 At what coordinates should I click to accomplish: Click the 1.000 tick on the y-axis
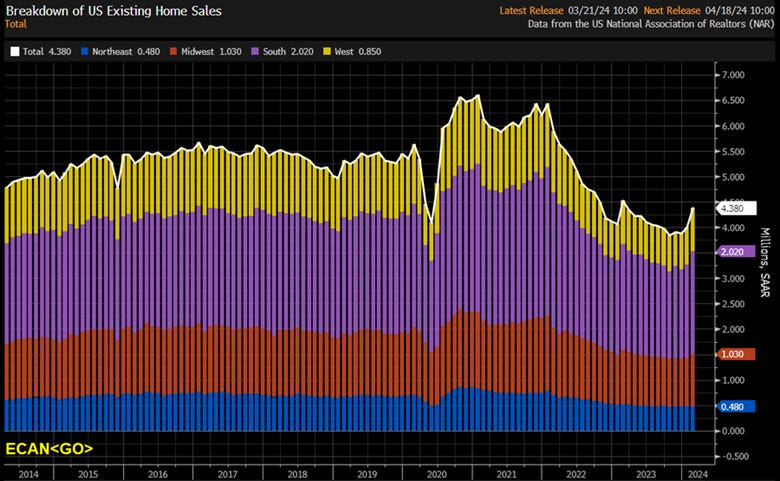point(733,381)
